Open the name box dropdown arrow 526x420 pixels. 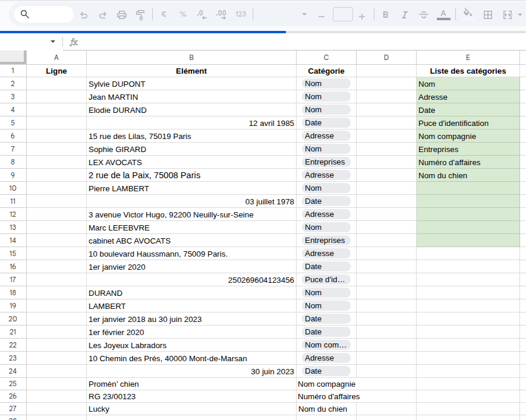[53, 42]
